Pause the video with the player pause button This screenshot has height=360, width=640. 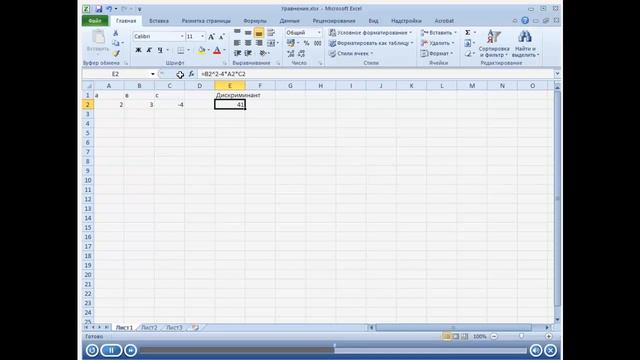[111, 350]
